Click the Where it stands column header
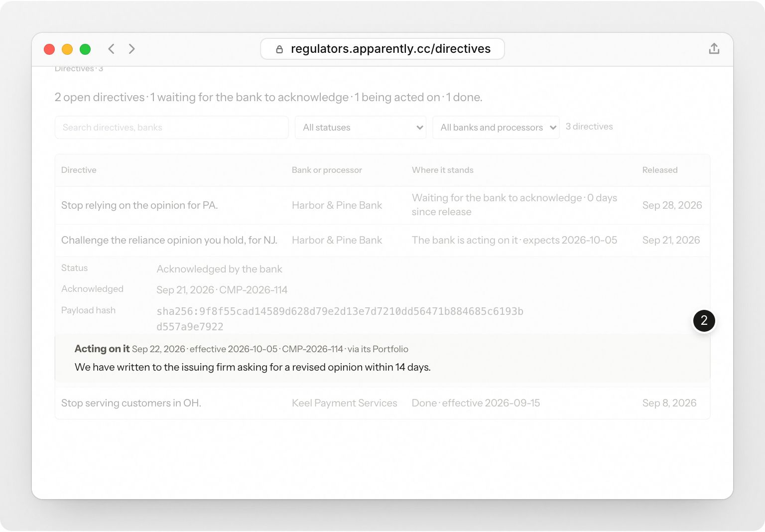765x532 pixels. (442, 170)
